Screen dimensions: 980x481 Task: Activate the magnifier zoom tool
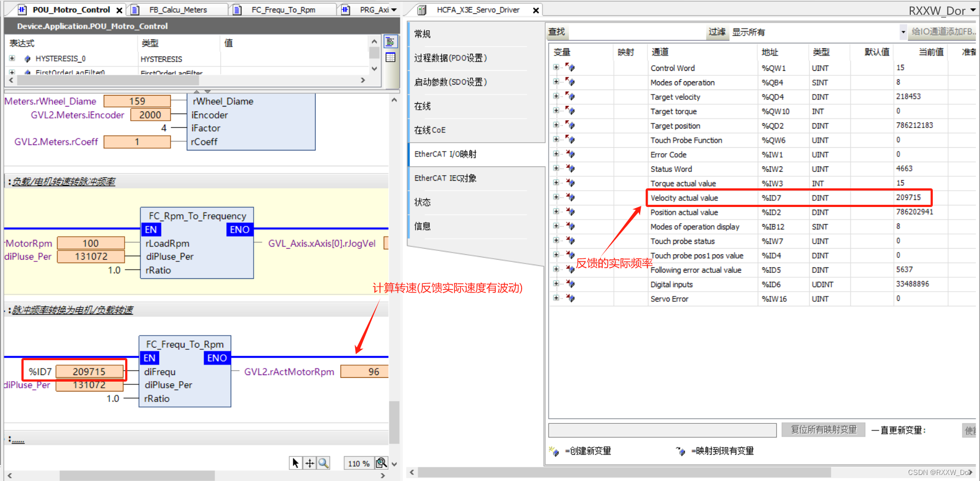[323, 463]
